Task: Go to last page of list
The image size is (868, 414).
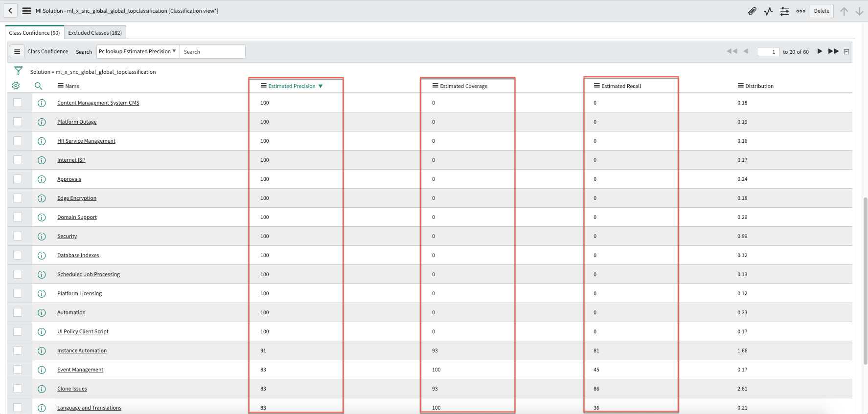Action: coord(833,51)
